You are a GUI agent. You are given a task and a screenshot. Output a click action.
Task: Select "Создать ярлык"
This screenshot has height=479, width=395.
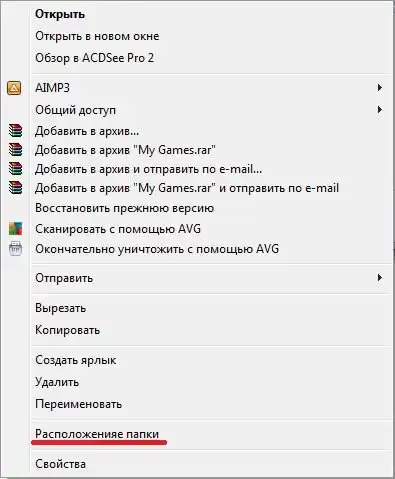tap(76, 360)
